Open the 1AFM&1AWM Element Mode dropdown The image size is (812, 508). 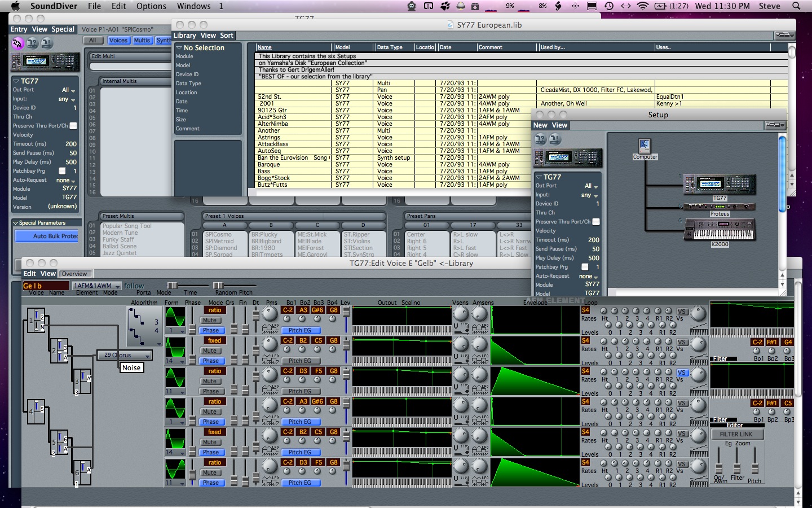pyautogui.click(x=96, y=286)
